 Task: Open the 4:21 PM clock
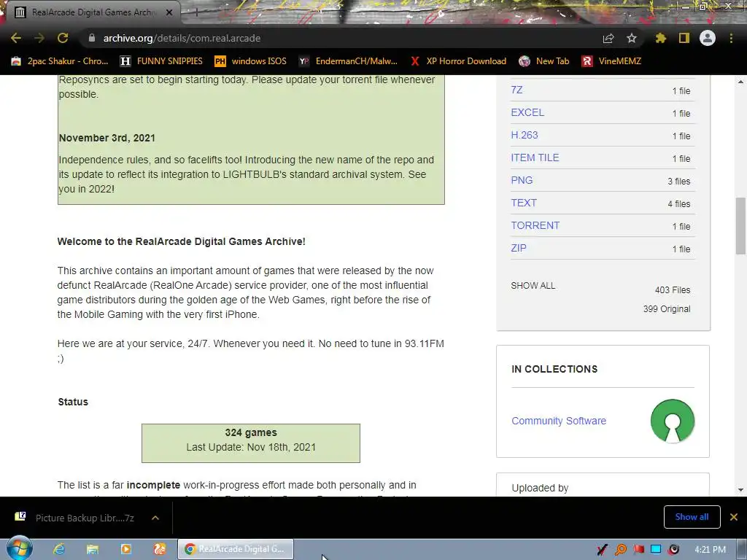click(x=710, y=550)
